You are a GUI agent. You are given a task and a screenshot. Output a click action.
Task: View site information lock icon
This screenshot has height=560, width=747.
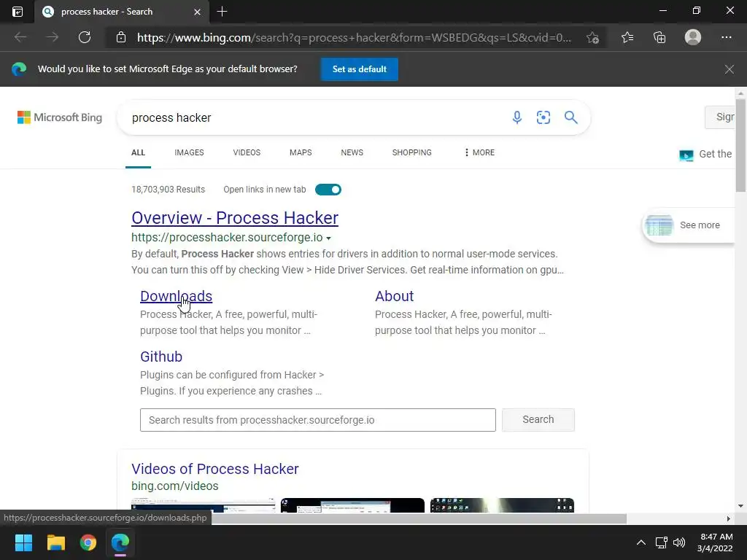click(x=121, y=37)
